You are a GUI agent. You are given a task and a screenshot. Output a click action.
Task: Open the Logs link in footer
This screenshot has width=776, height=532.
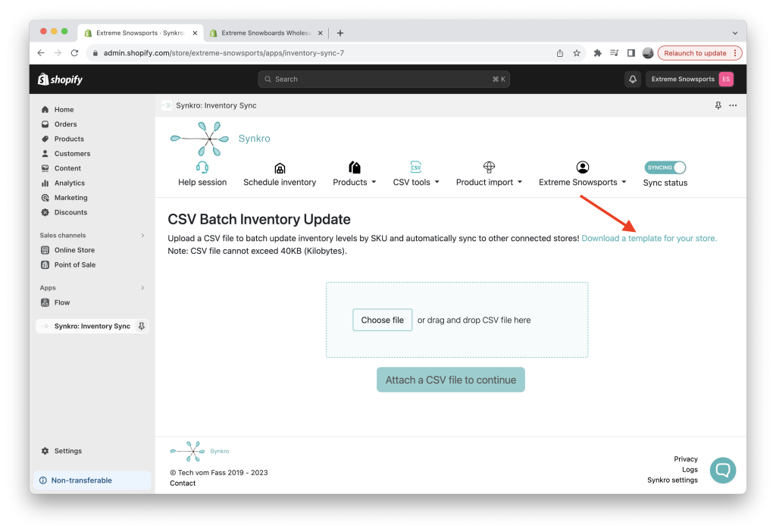point(690,470)
